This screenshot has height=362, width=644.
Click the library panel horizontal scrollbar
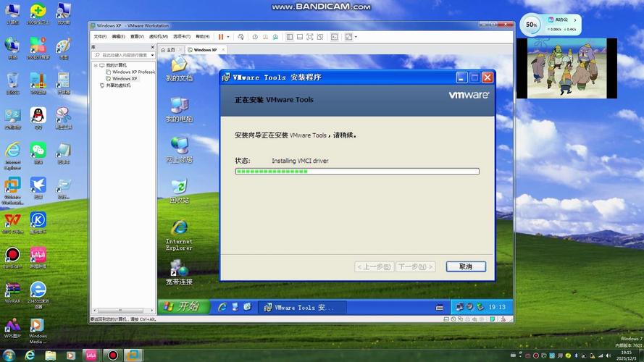(123, 311)
